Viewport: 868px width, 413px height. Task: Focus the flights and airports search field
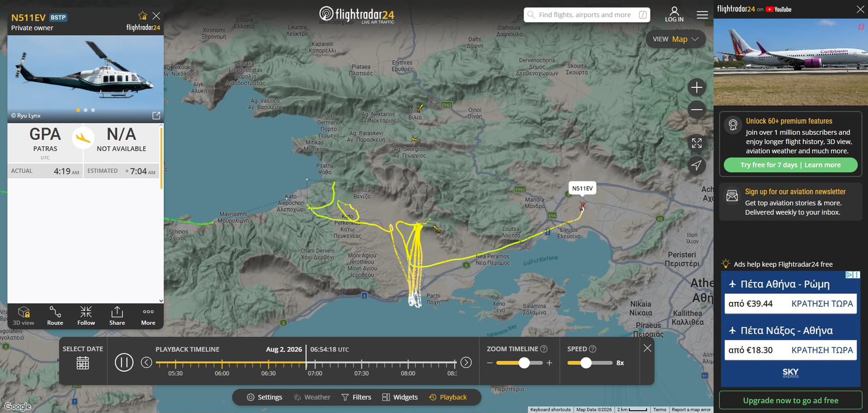pos(587,15)
